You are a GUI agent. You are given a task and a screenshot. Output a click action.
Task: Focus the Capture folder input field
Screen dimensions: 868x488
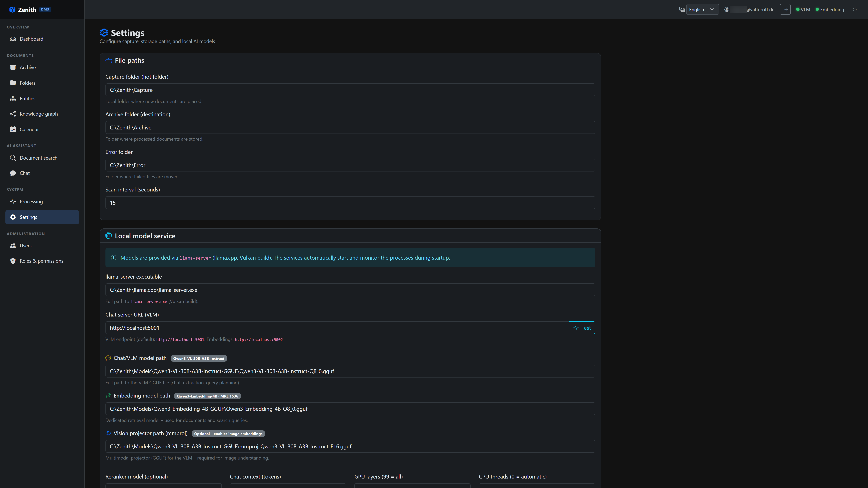coord(350,90)
